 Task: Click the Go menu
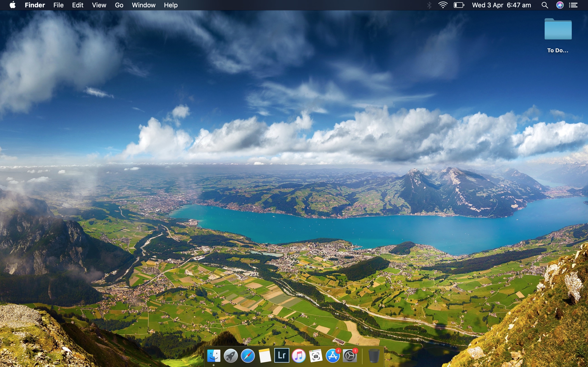click(x=119, y=5)
